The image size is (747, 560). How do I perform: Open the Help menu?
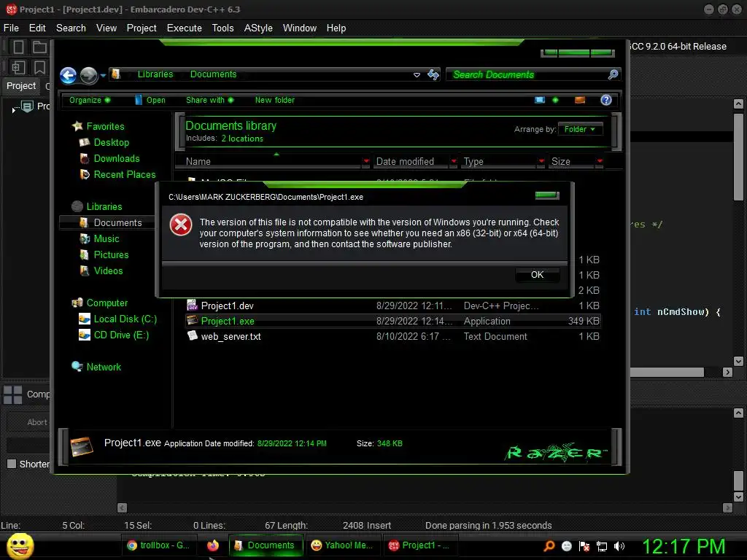(336, 28)
